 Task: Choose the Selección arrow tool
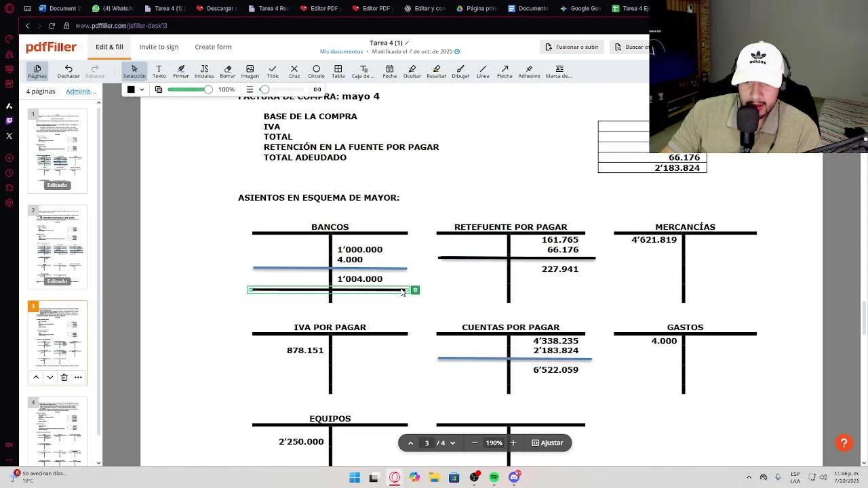134,71
